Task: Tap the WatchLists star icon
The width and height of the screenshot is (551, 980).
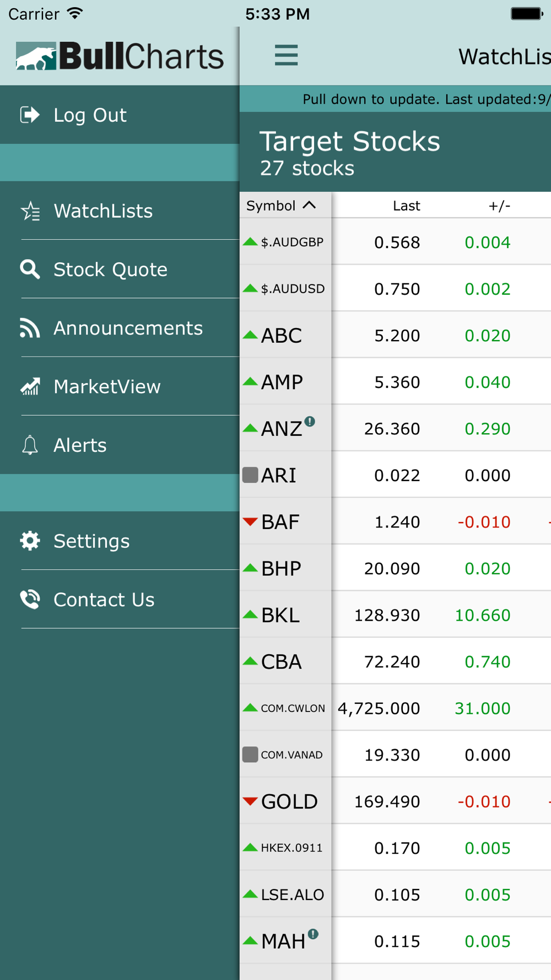Action: coord(30,211)
